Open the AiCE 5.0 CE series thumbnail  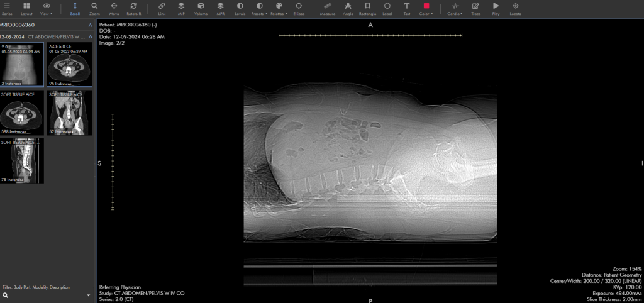(69, 65)
